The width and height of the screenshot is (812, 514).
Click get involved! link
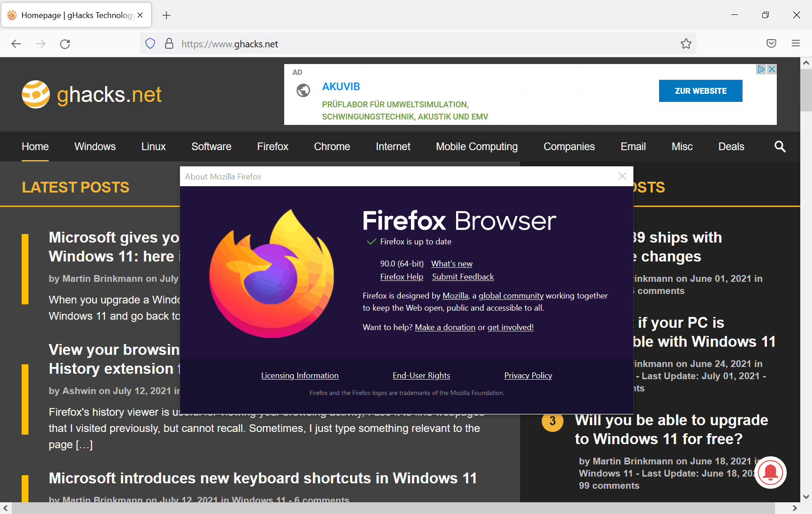point(510,327)
